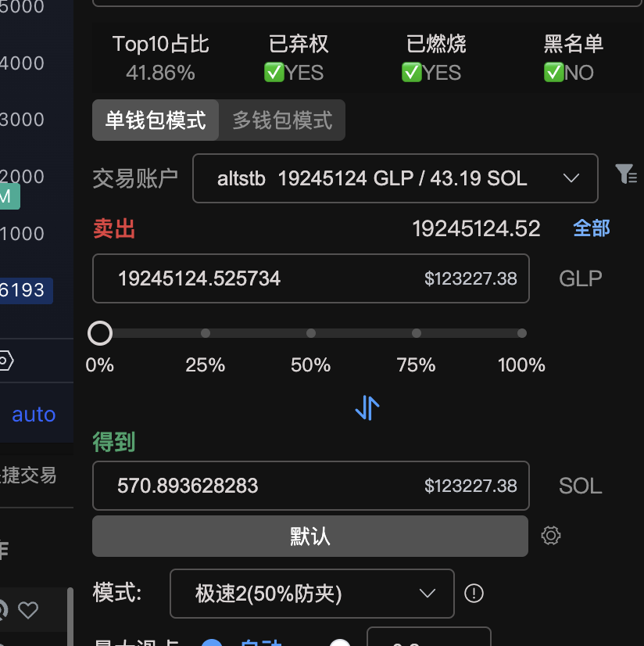Click the green checkmark under 黑名单
The width and height of the screenshot is (644, 646).
point(554,73)
